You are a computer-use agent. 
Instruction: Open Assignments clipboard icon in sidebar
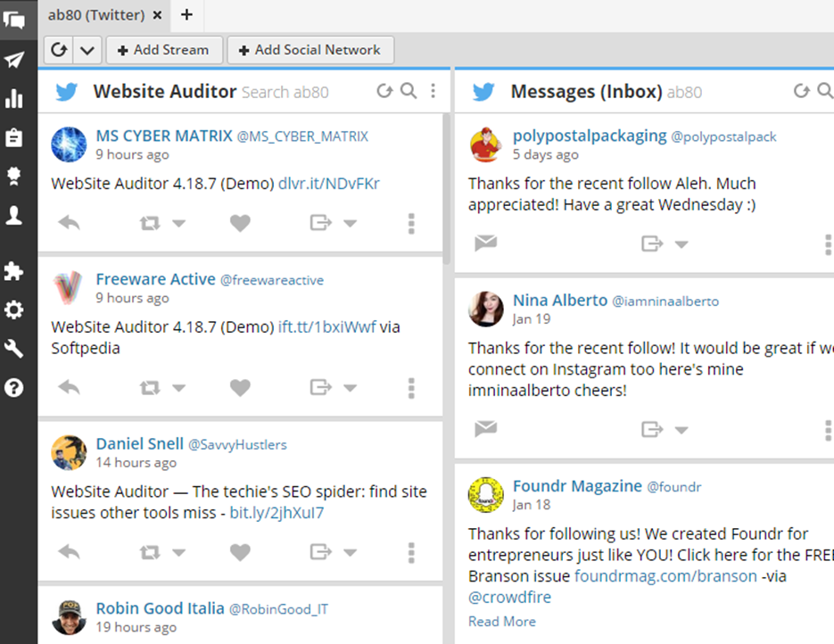[14, 137]
